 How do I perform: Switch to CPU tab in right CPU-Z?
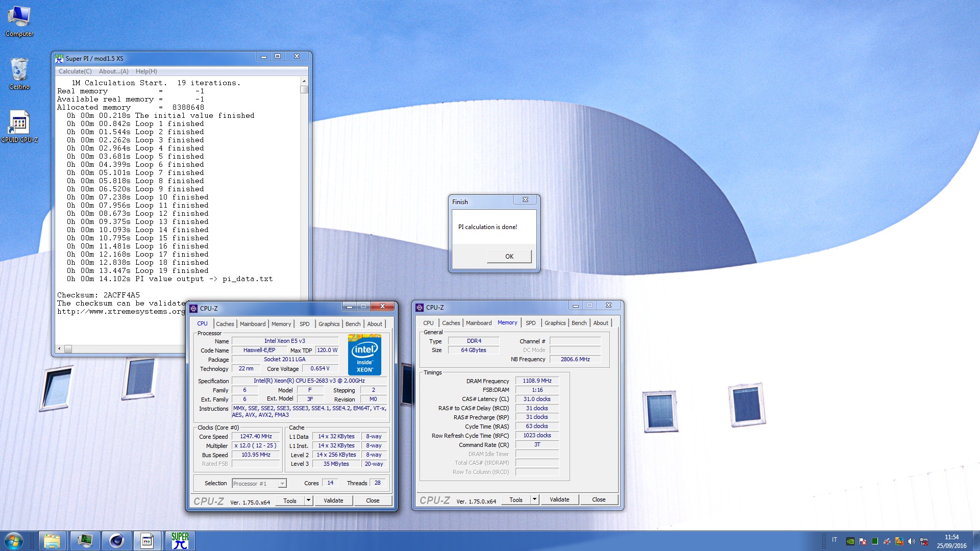tap(428, 323)
